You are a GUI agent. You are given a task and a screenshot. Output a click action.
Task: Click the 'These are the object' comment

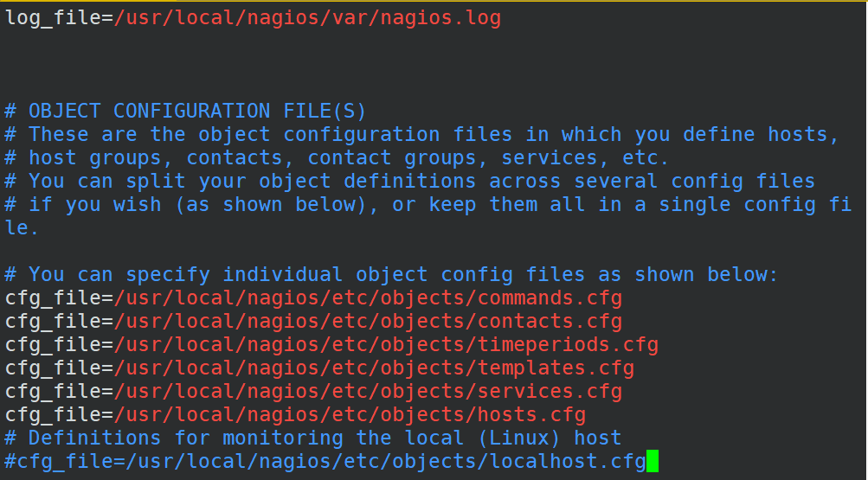point(422,134)
